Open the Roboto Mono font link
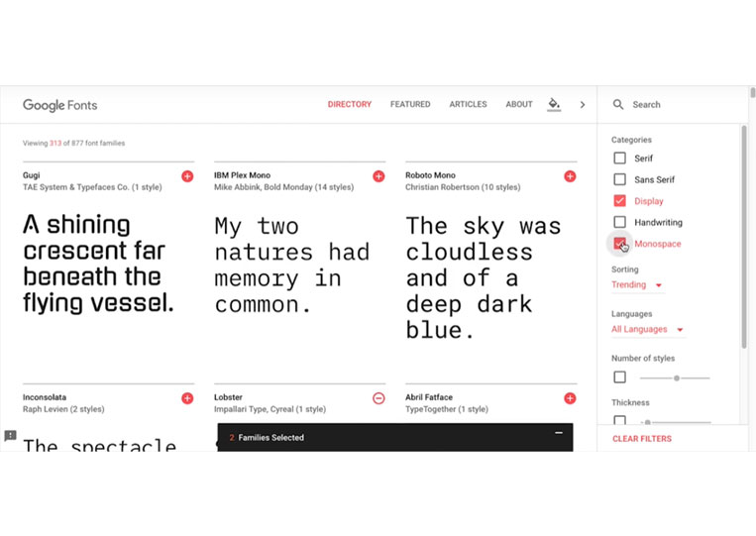756x536 pixels. tap(430, 175)
